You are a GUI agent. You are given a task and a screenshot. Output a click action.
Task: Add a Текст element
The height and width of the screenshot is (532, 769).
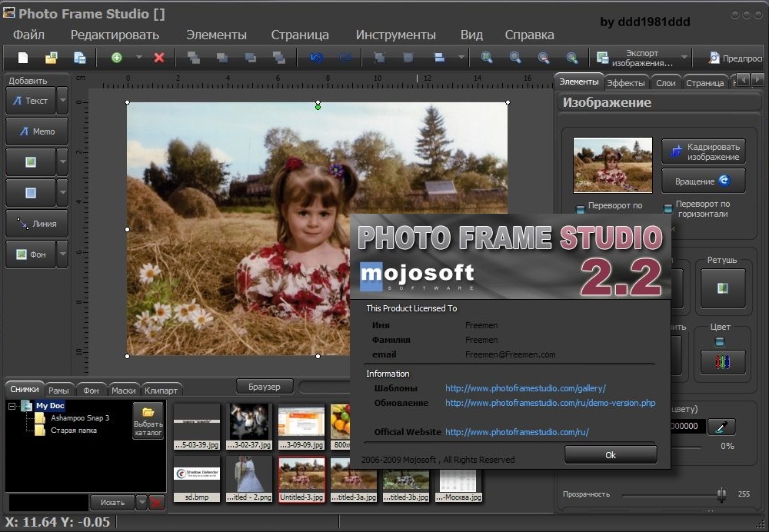31,101
